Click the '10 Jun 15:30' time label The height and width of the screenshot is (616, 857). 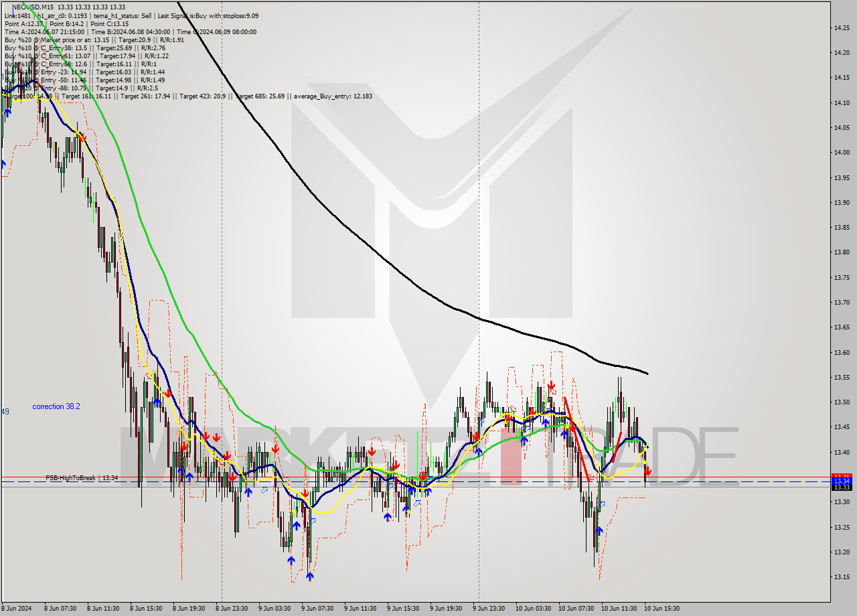click(662, 609)
